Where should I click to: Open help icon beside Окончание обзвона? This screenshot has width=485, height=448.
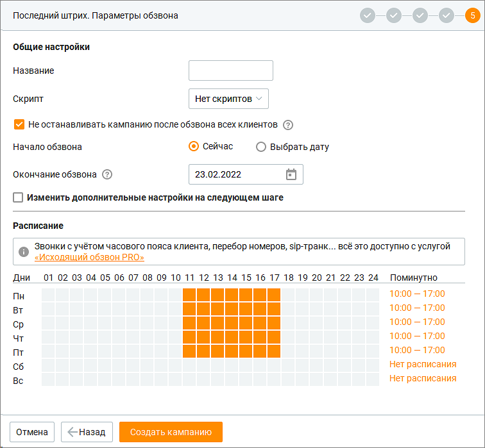(x=107, y=174)
